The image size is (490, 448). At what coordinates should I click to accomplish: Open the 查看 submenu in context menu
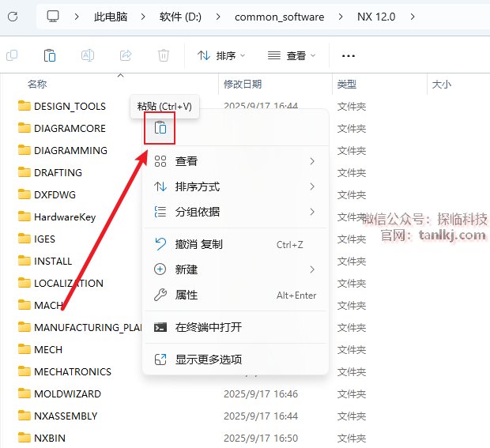[x=235, y=161]
